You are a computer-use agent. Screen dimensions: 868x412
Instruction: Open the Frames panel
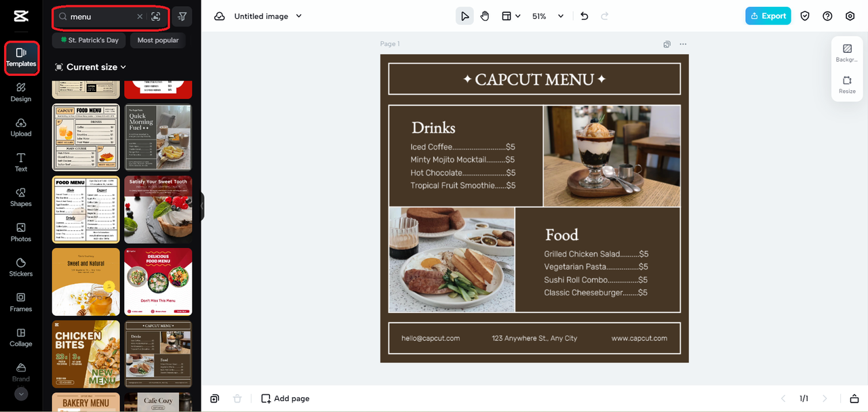21,302
